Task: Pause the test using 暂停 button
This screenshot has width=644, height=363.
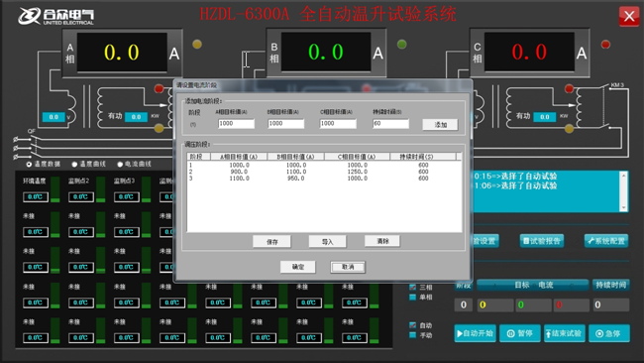Action: 520,333
